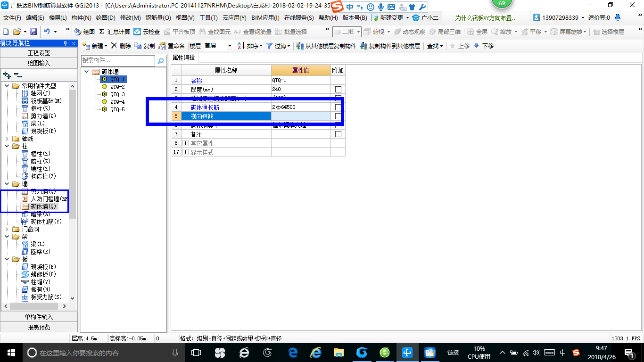Move the component up with 上移
Viewport: 644px width, 362px height.
coord(460,46)
